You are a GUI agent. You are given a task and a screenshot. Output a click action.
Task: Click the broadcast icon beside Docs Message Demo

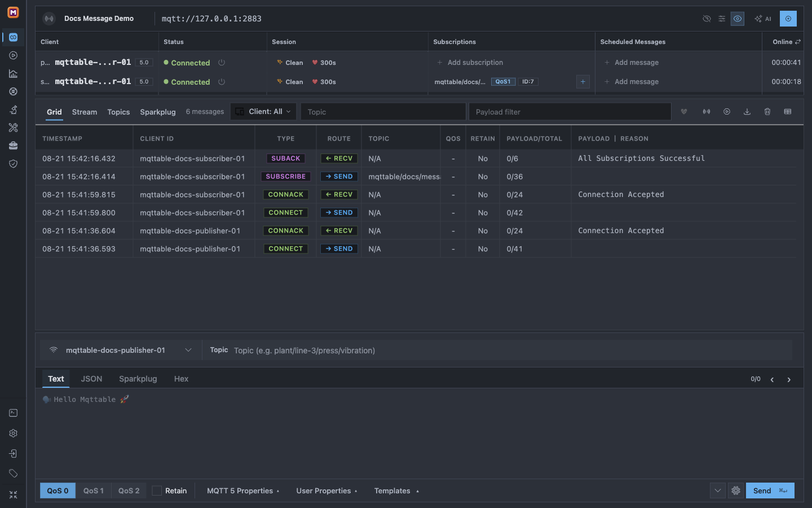pos(50,19)
